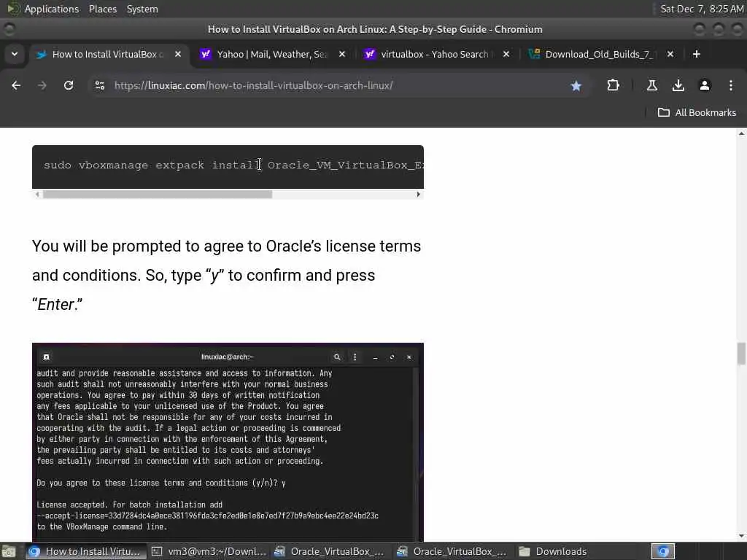
Task: Switch to second Oracle_VirtualBox taskbar window
Action: [x=452, y=551]
